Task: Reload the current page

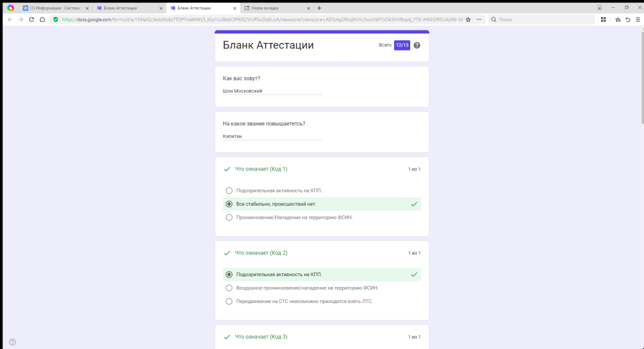Action: (31, 19)
